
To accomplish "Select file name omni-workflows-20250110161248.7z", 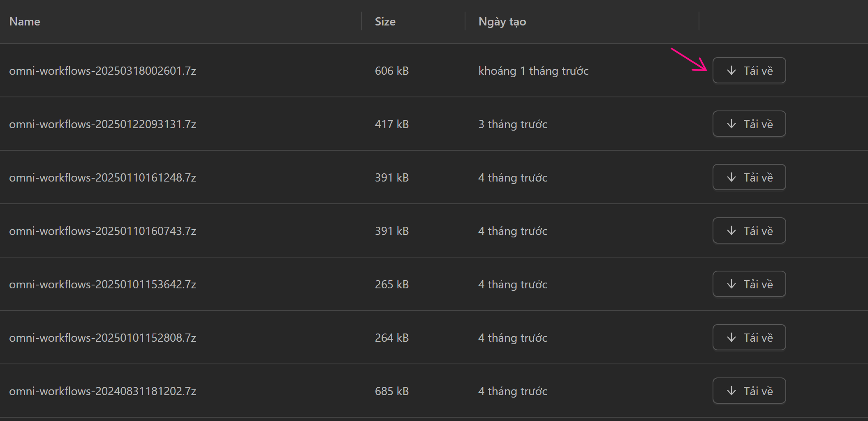I will [102, 178].
